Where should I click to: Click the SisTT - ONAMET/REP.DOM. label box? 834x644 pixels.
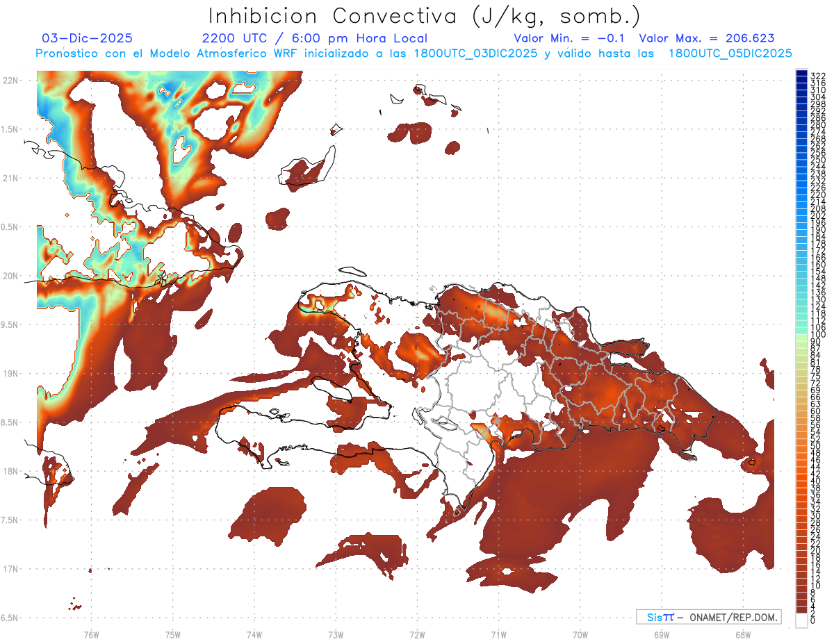(708, 617)
